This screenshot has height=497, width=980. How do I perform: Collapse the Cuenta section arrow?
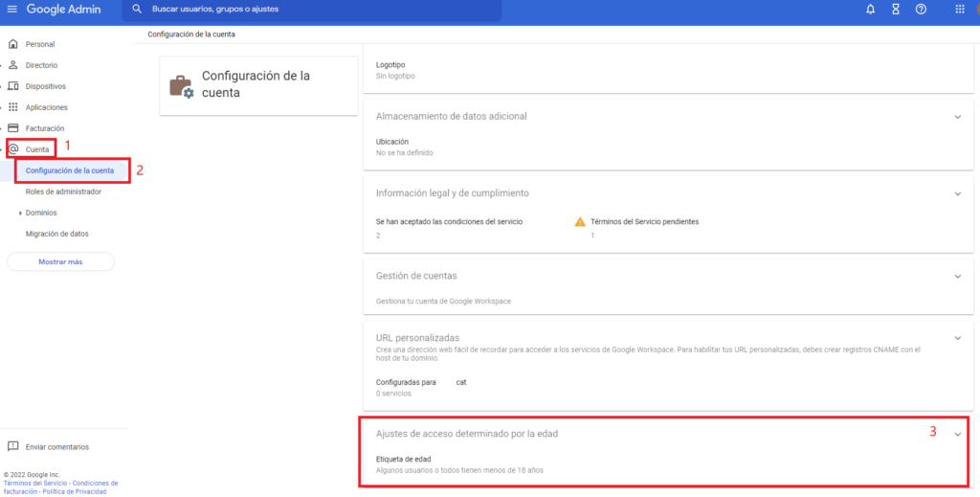point(2,149)
